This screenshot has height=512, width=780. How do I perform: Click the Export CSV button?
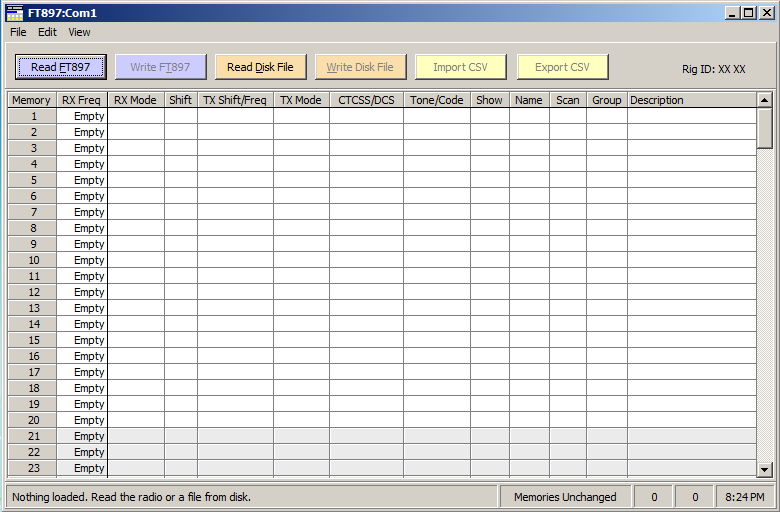pyautogui.click(x=562, y=67)
